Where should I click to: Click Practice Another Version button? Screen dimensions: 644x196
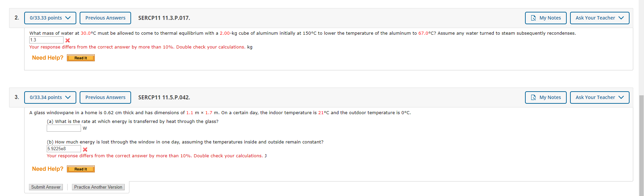coord(98,187)
